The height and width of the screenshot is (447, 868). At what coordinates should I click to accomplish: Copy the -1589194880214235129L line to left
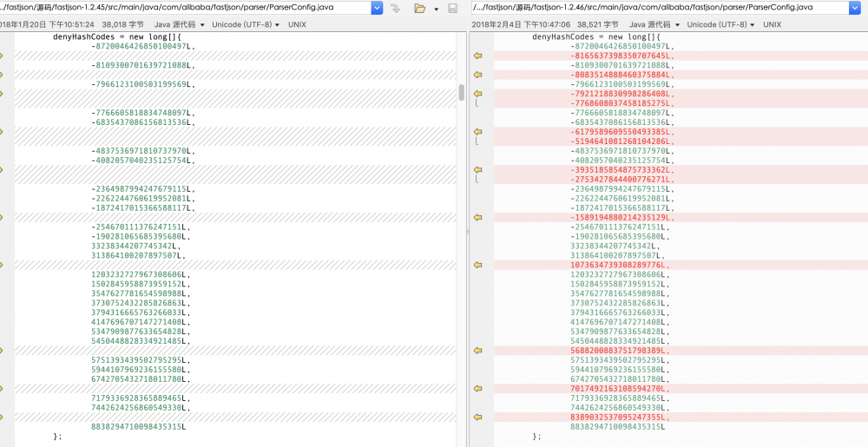477,217
